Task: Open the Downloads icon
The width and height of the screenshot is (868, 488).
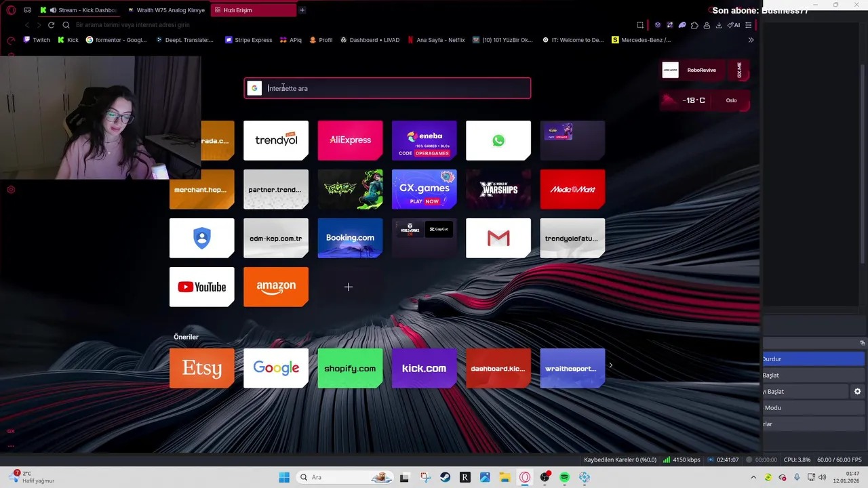Action: coord(719,25)
